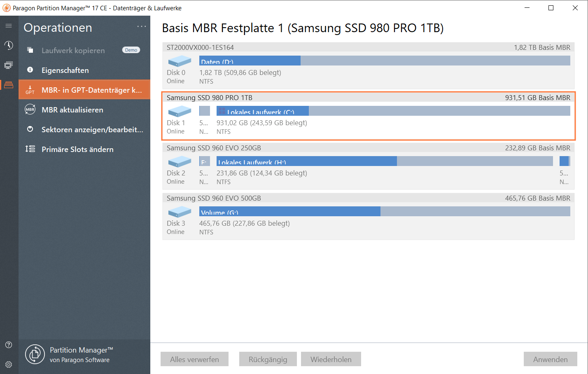This screenshot has width=588, height=374.
Task: Expand the Operationen three-dots menu
Action: point(142,26)
